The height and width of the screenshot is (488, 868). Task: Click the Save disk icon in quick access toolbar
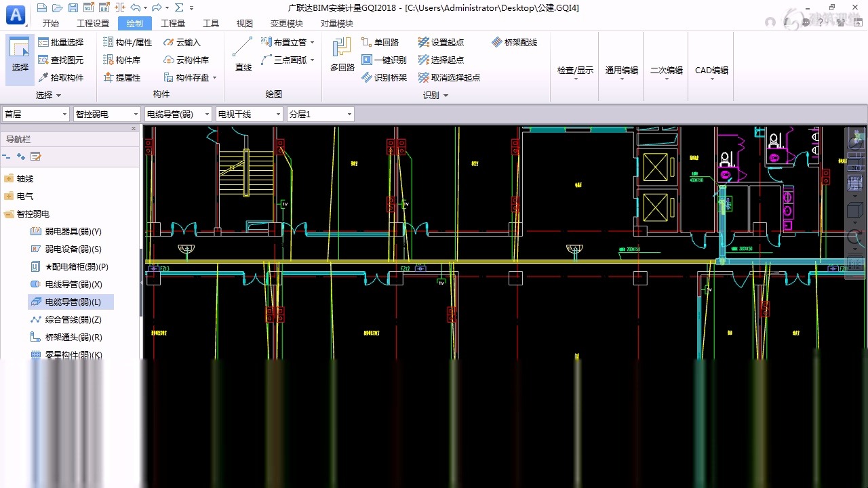(73, 7)
